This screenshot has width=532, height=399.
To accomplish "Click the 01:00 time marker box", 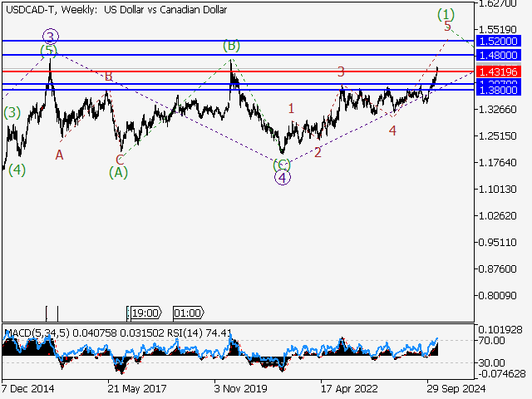I will pos(187,313).
